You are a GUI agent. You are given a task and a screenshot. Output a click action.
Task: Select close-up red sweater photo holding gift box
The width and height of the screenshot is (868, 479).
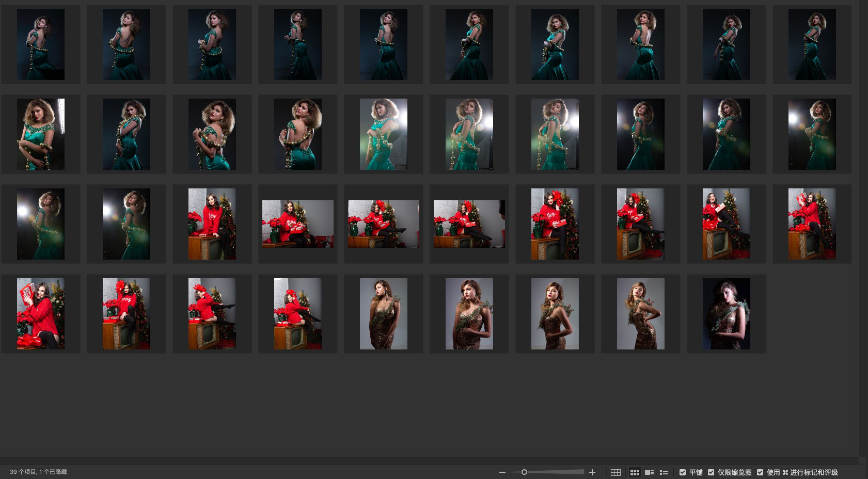coord(41,314)
